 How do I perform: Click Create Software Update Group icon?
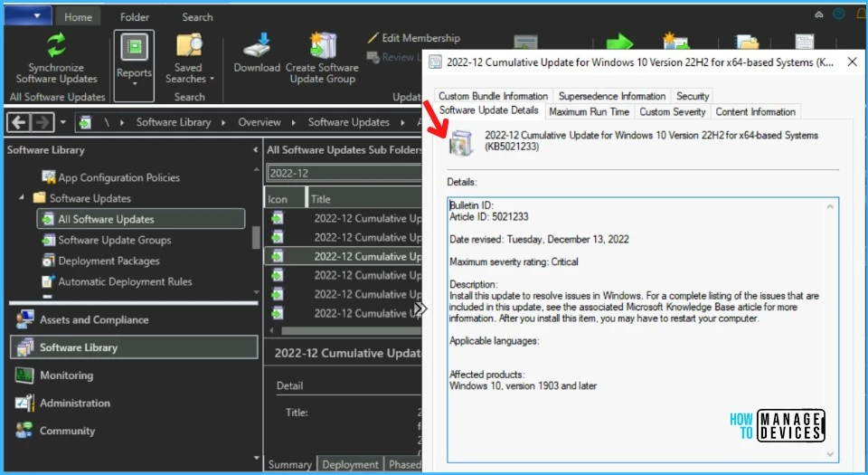pos(322,45)
